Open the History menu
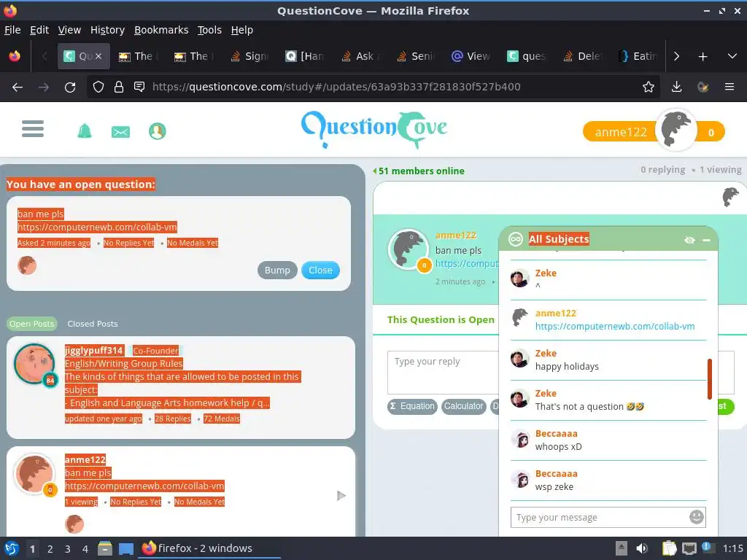The height and width of the screenshot is (560, 747). click(x=107, y=30)
